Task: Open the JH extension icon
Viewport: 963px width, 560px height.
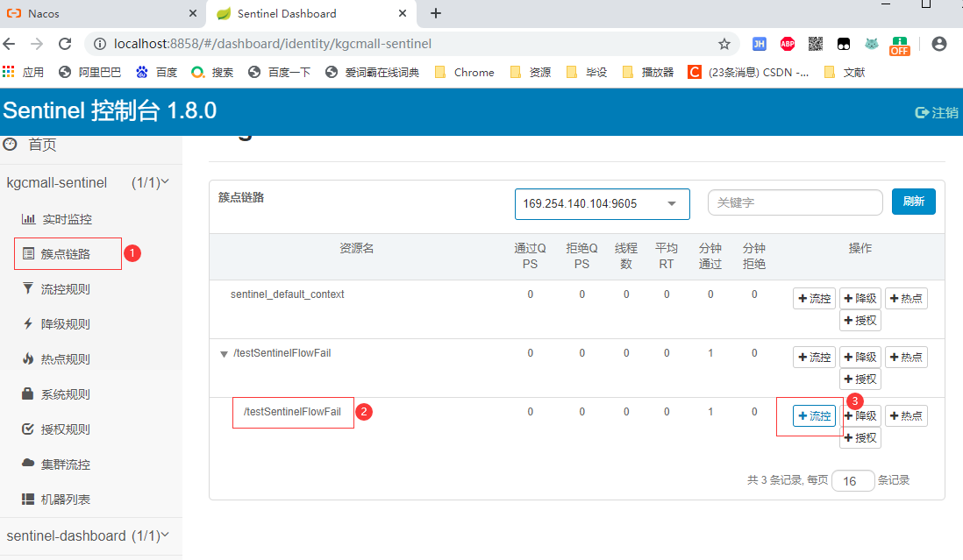Action: (760, 44)
